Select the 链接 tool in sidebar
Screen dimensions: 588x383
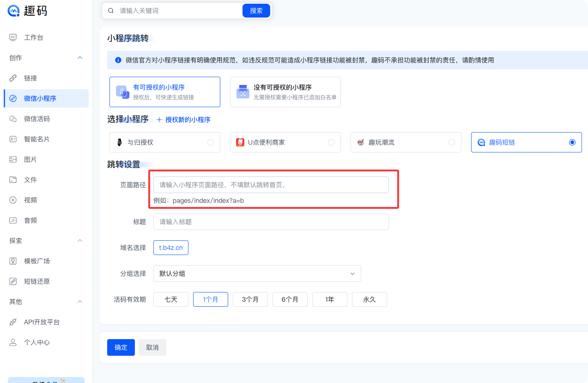30,78
